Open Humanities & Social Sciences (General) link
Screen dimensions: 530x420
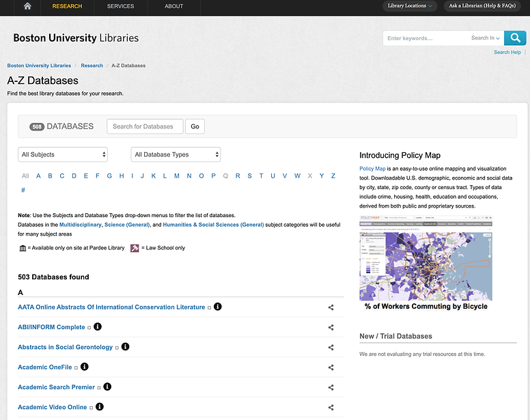[213, 225]
